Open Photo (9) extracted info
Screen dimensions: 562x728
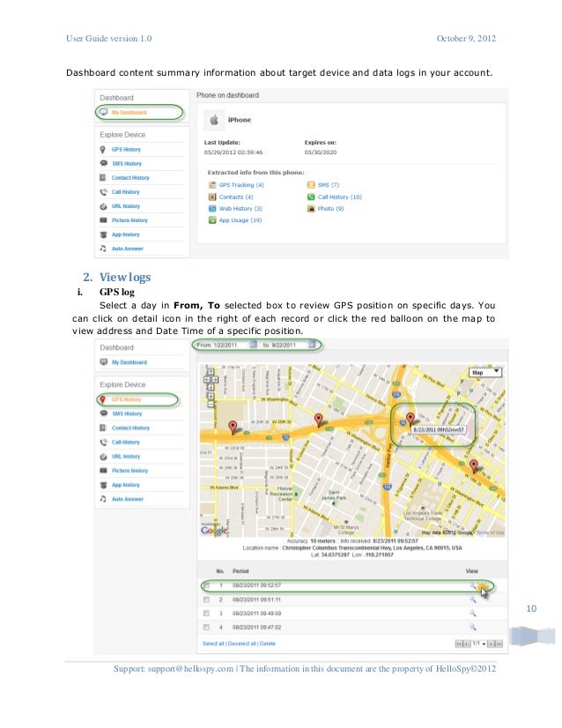pyautogui.click(x=330, y=209)
